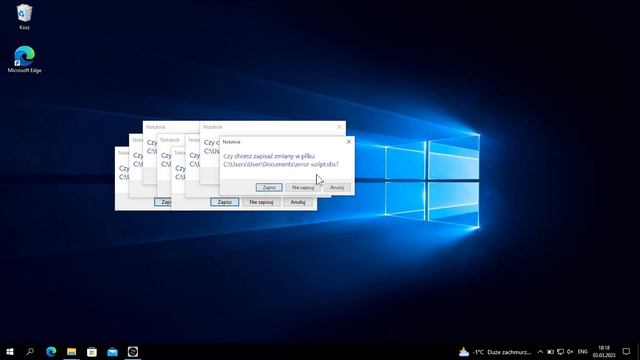
Task: Open the Mail app from the taskbar
Action: [x=112, y=351]
